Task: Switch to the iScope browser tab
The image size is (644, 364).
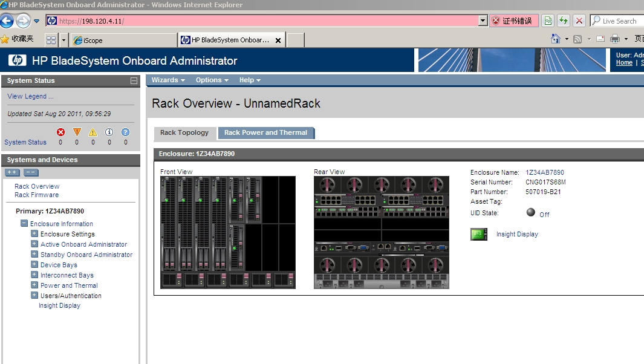Action: pyautogui.click(x=123, y=41)
